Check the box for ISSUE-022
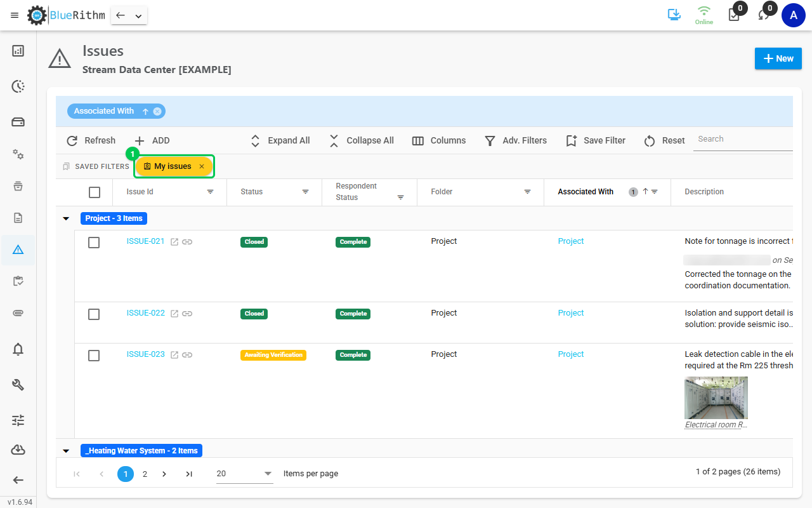This screenshot has width=812, height=508. point(94,314)
